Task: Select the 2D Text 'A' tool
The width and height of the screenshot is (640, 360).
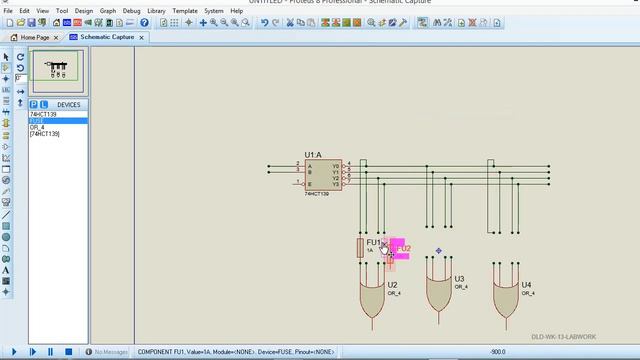Action: (x=6, y=270)
